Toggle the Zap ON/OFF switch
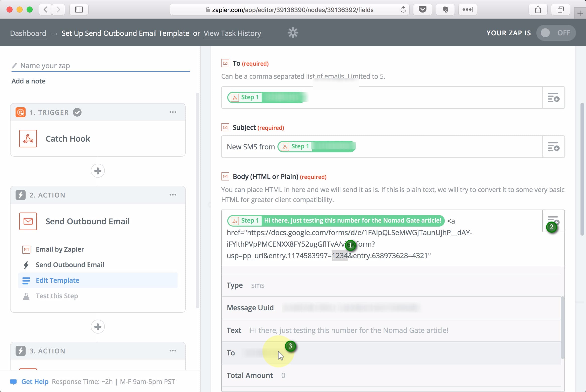 tap(555, 33)
